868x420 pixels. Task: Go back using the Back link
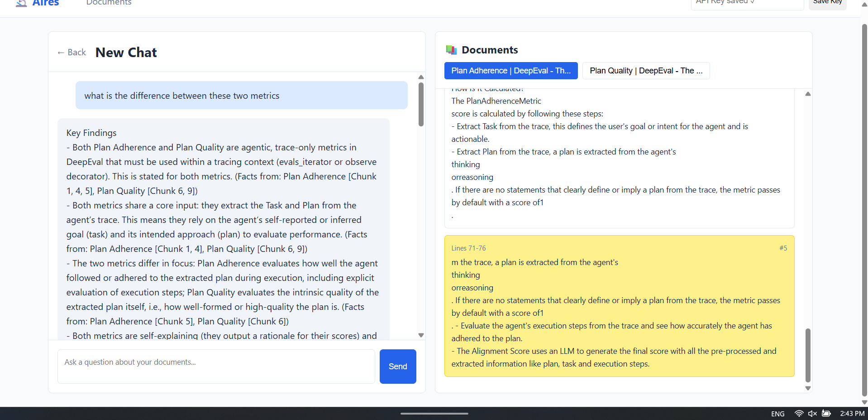72,53
